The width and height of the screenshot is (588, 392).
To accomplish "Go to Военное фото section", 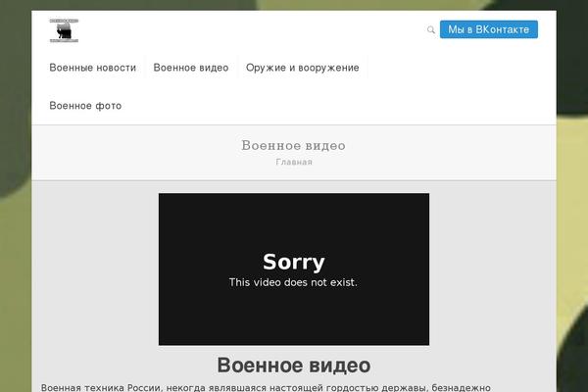I will coord(85,106).
